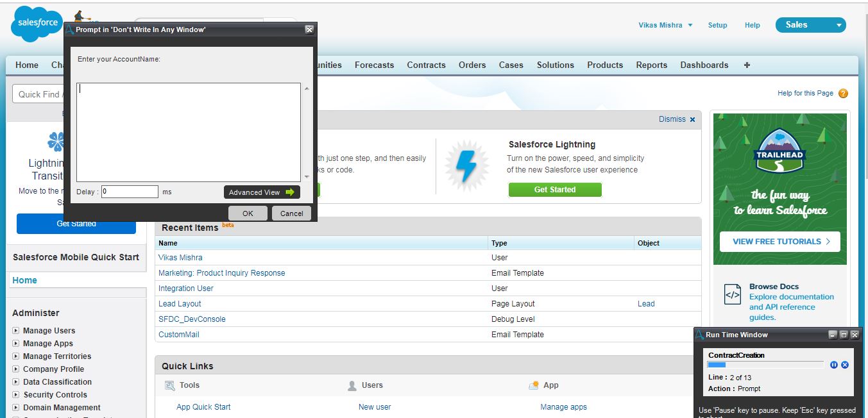Expand Security Controls tree node

coord(16,395)
